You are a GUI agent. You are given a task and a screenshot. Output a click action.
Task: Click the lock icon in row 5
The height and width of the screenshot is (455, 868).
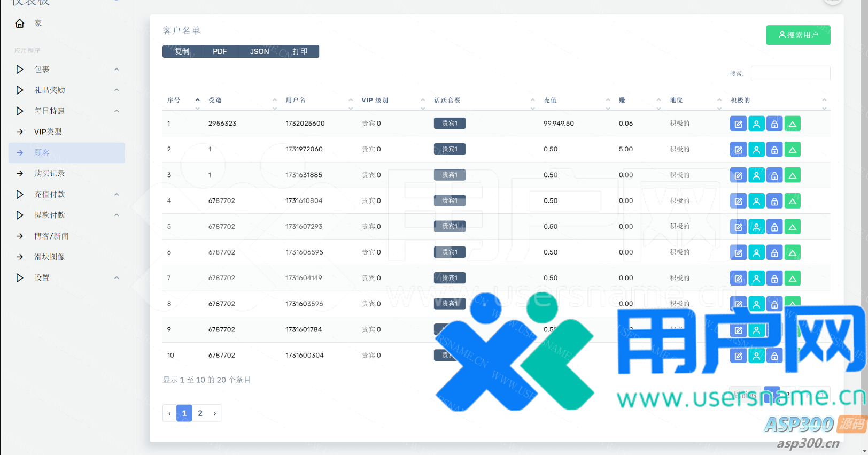[774, 227]
